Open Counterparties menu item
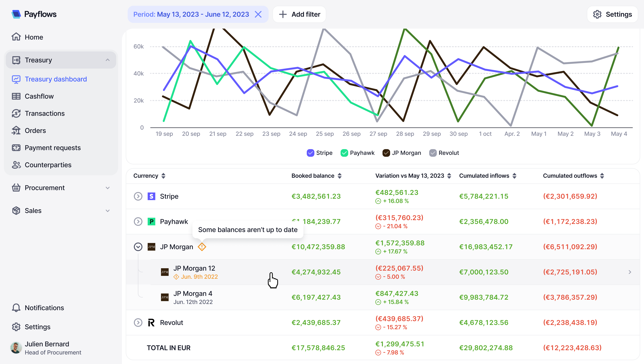 [61, 165]
